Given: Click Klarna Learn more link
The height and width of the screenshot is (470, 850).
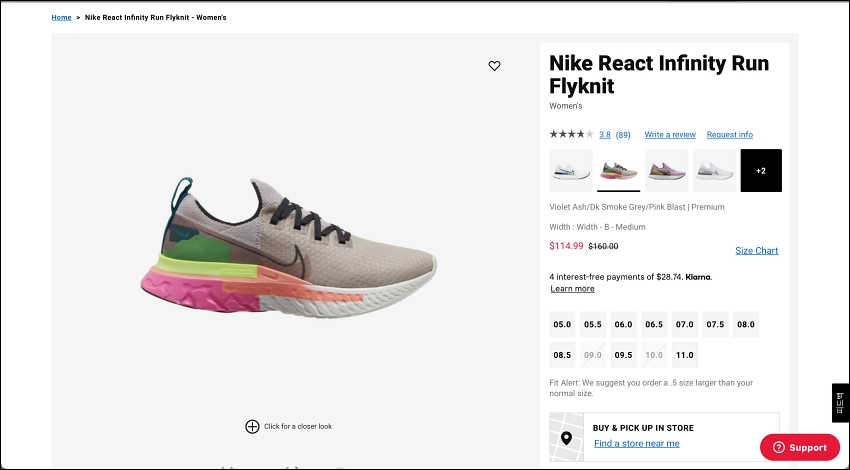Looking at the screenshot, I should coord(572,289).
